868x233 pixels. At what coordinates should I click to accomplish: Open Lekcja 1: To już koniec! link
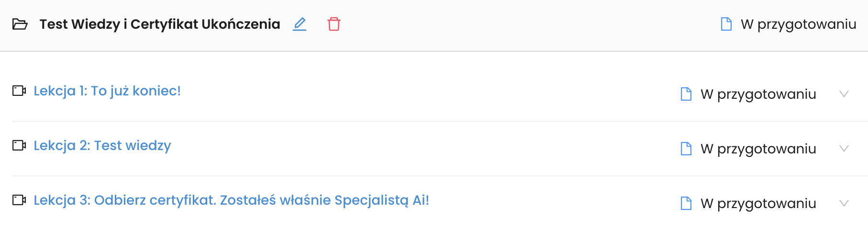click(107, 91)
